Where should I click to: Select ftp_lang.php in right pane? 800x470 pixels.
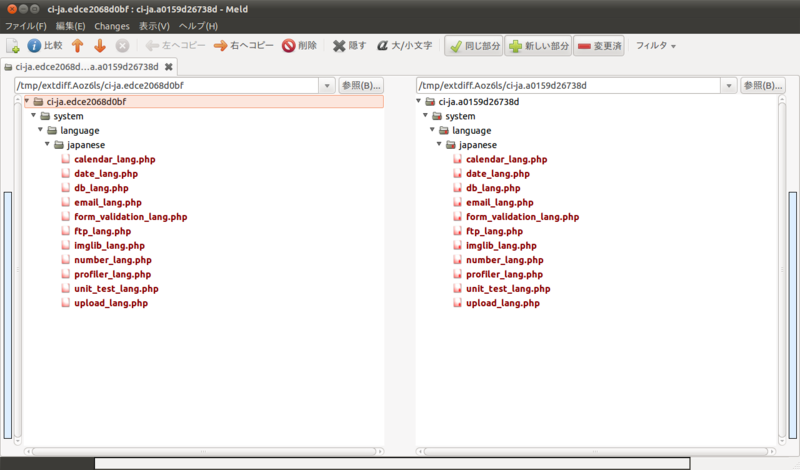point(494,231)
